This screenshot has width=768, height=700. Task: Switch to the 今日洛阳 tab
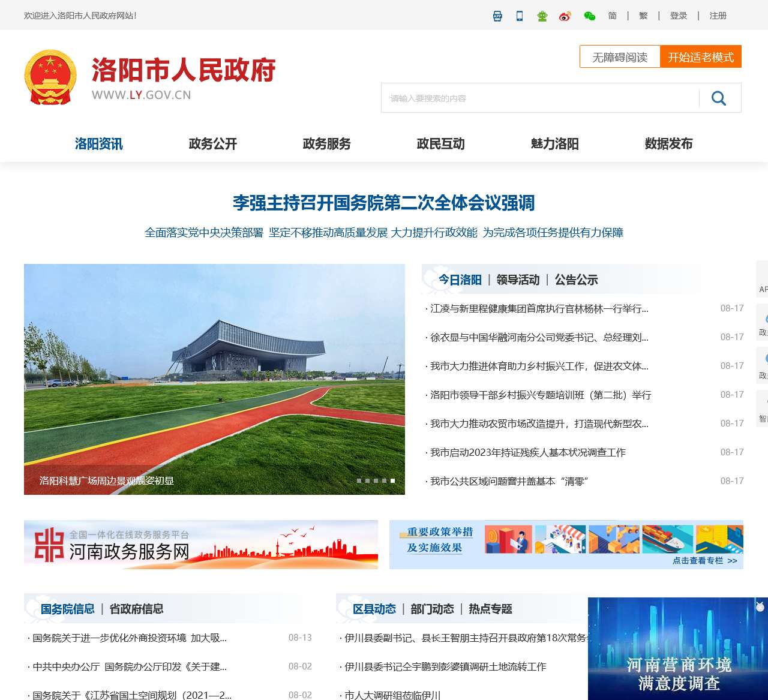460,280
